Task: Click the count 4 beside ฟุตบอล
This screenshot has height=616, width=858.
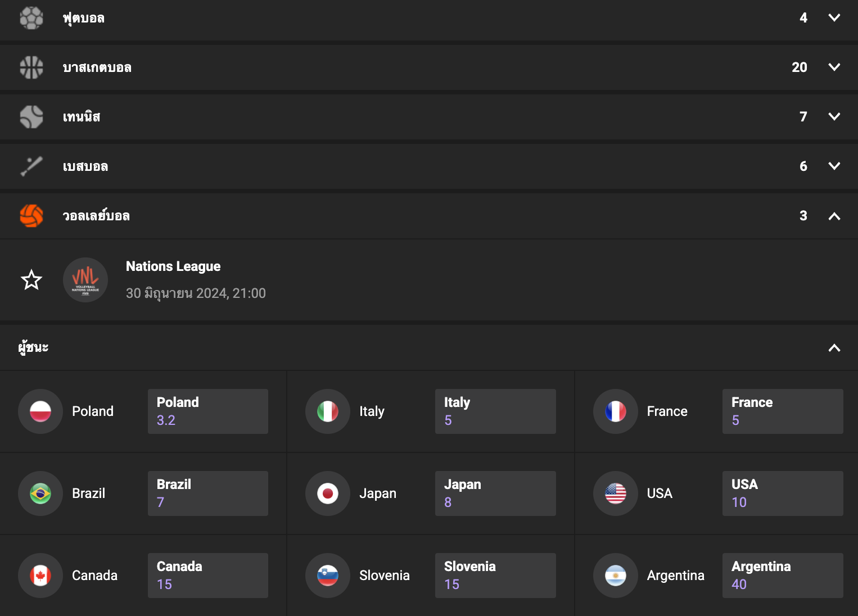Action: point(803,18)
